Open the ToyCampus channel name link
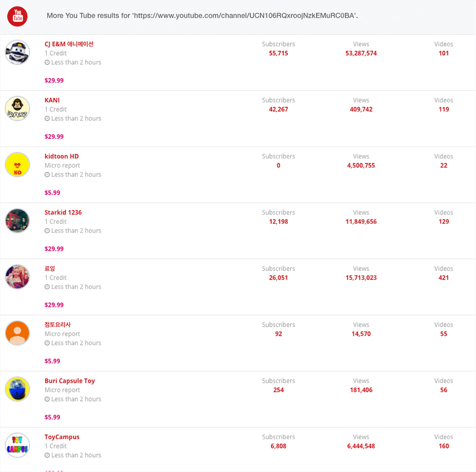This screenshot has height=472, width=476. point(62,437)
